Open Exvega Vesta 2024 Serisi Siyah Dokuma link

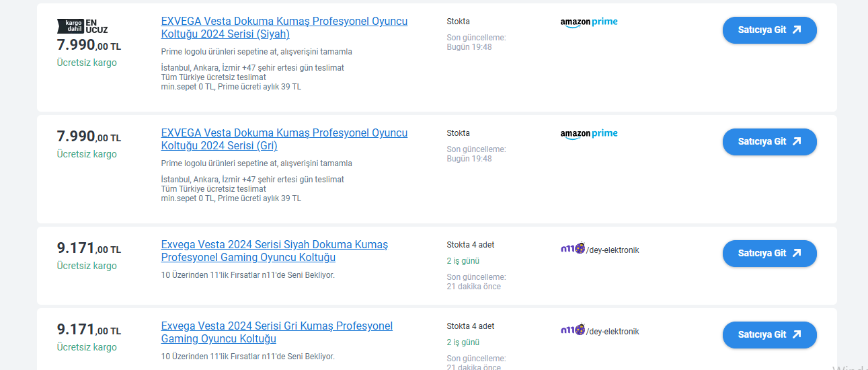(274, 251)
